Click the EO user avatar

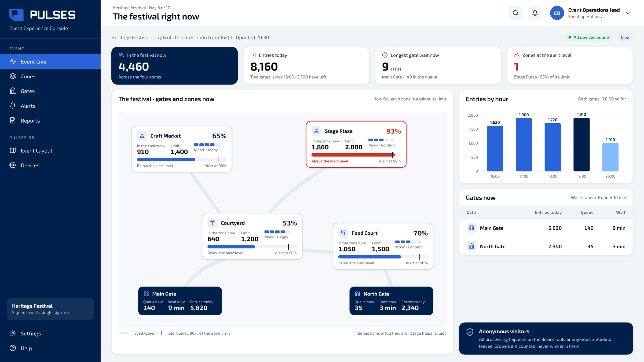click(x=557, y=13)
